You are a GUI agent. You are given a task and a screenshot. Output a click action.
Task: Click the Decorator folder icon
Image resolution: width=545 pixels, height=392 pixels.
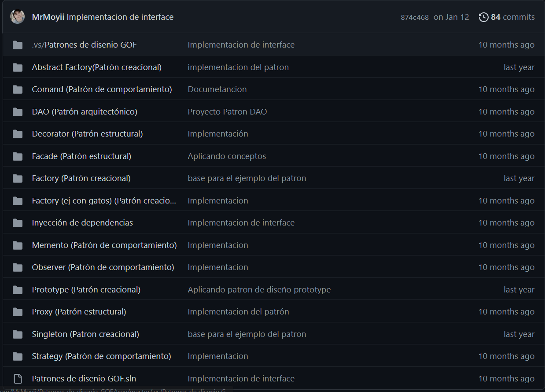pos(18,134)
